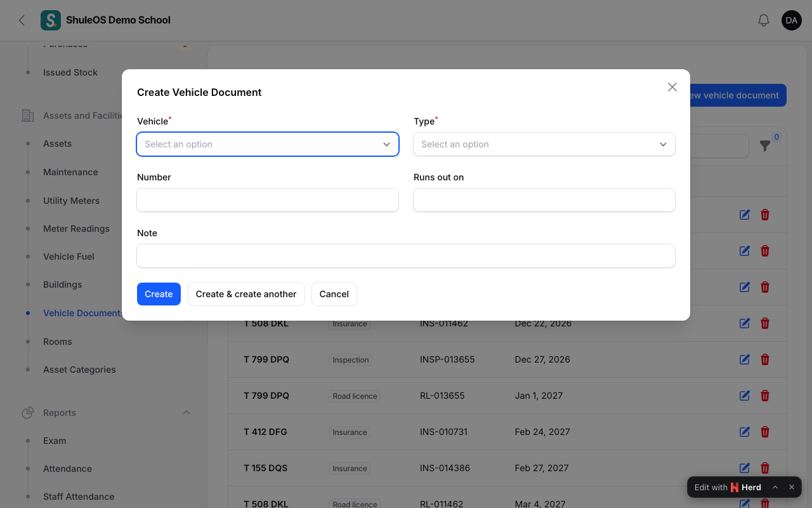Edit the INS-010731 insurance row
Image resolution: width=812 pixels, height=508 pixels.
click(x=745, y=432)
